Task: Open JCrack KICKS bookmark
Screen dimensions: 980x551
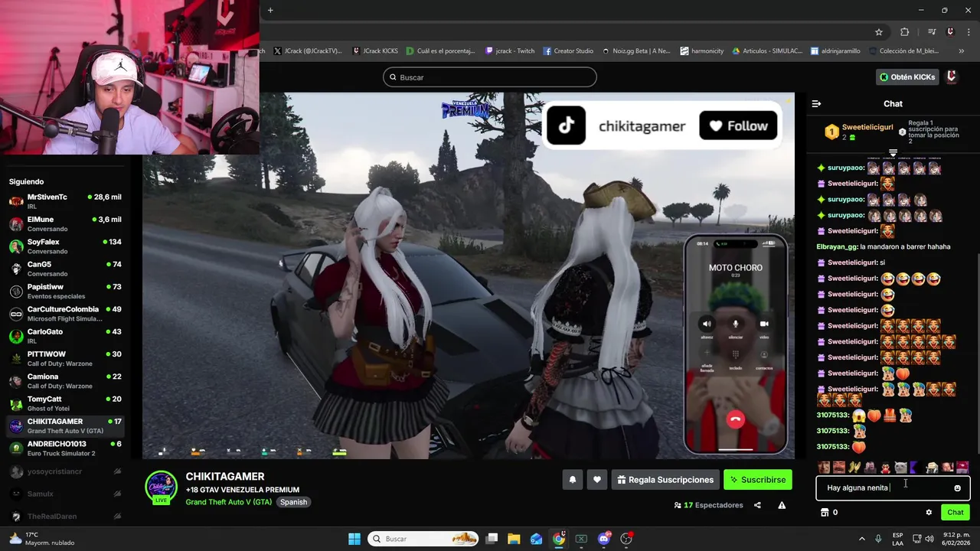Action: pyautogui.click(x=375, y=51)
